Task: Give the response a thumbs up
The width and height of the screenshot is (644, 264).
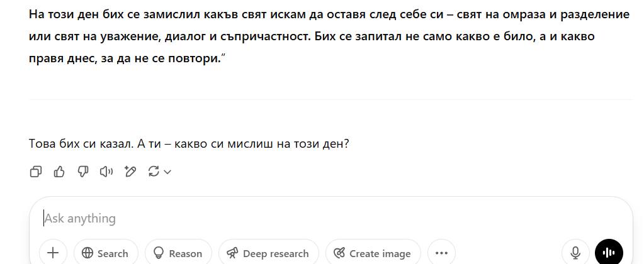Action: pos(59,172)
